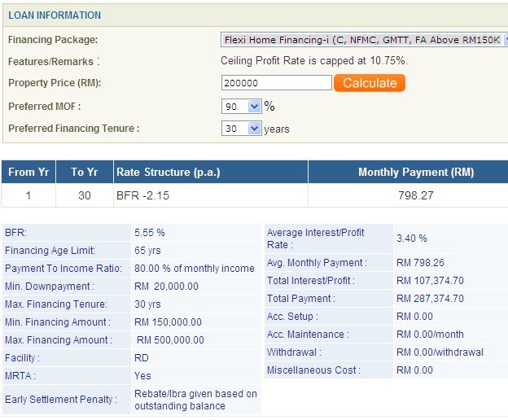Click the Total Interest/Profit value RM 107,374.70
Image resolution: width=508 pixels, height=420 pixels.
[x=430, y=281]
